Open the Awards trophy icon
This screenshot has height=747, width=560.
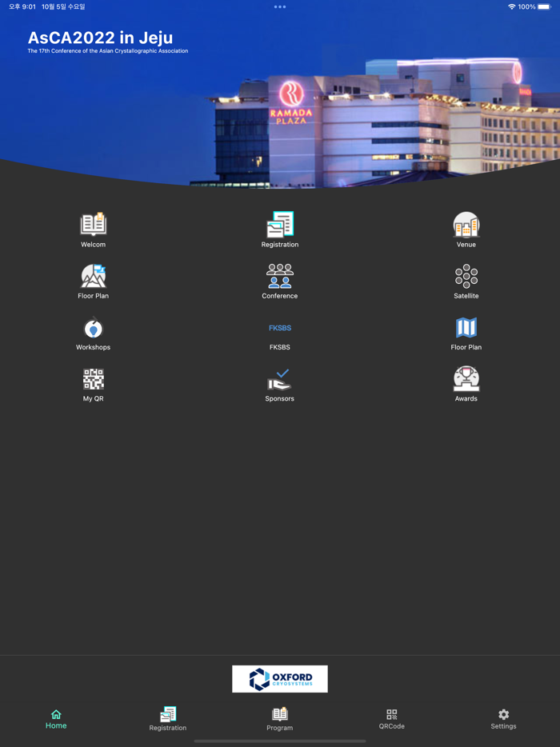[466, 379]
